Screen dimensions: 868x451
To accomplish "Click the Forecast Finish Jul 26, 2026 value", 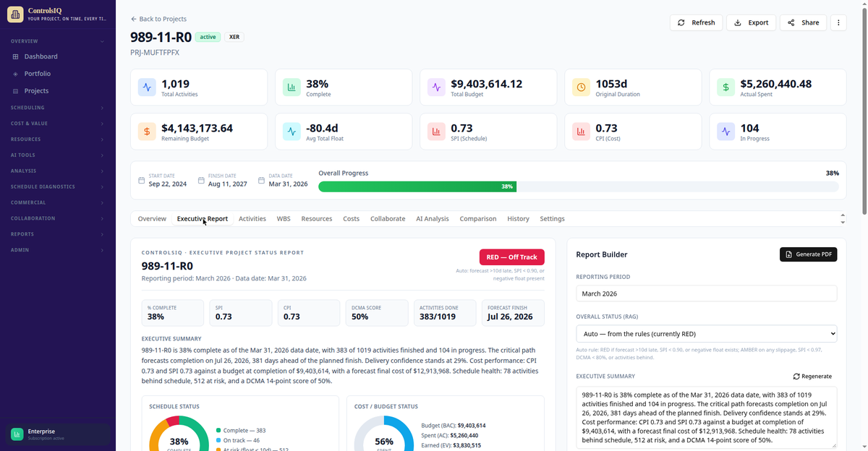I will (x=510, y=317).
